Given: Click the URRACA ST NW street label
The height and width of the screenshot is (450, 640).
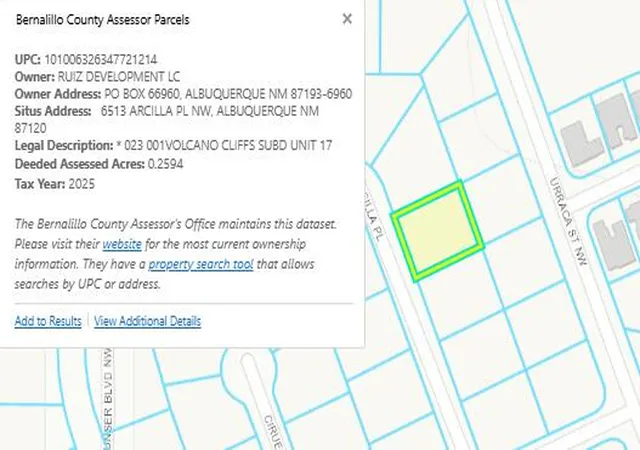Looking at the screenshot, I should (568, 221).
